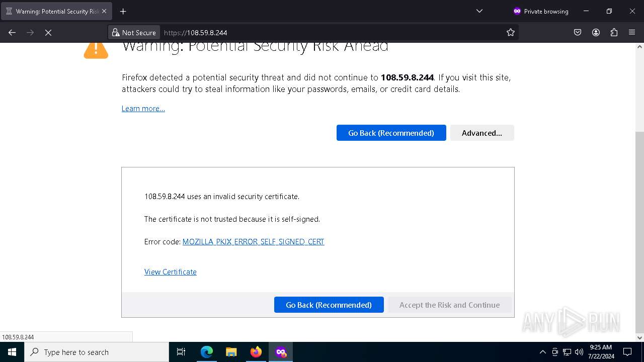The image size is (644, 362).
Task: Close the Warning tab
Action: (x=104, y=11)
